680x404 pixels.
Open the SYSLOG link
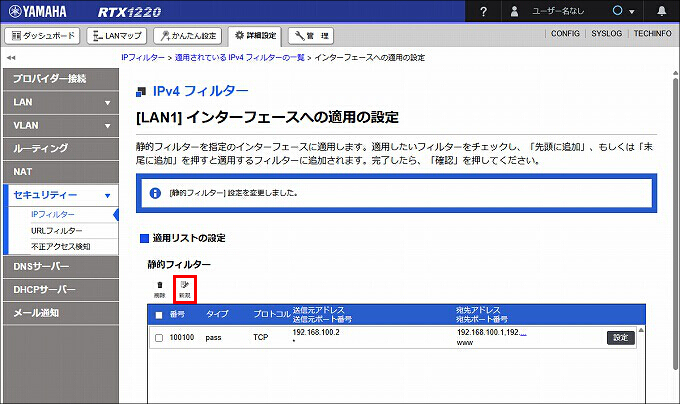pos(606,33)
